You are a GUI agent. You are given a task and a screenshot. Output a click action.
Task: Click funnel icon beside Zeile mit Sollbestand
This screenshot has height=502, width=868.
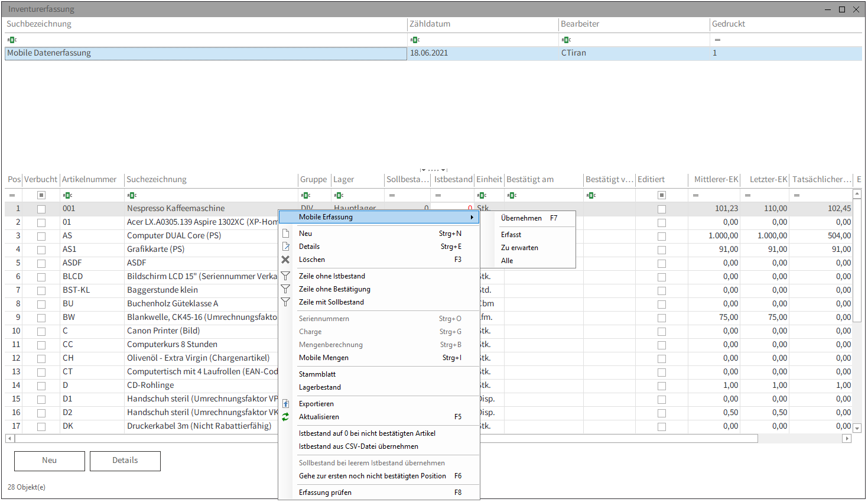(x=285, y=302)
